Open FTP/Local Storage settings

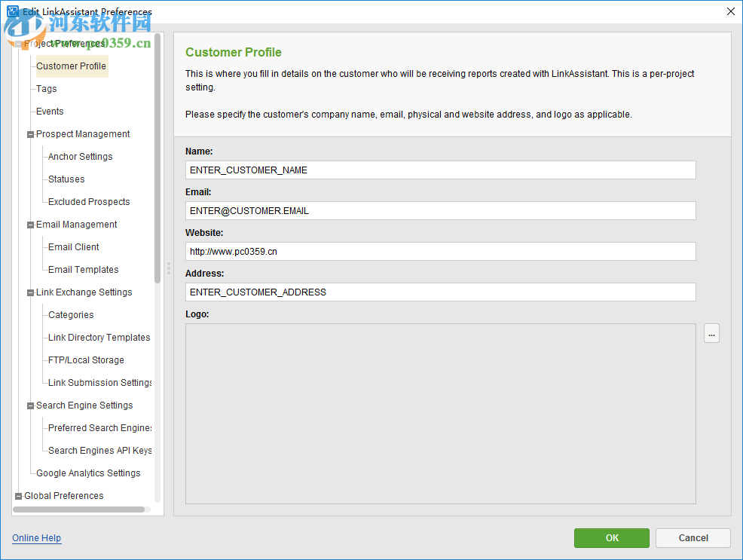86,360
